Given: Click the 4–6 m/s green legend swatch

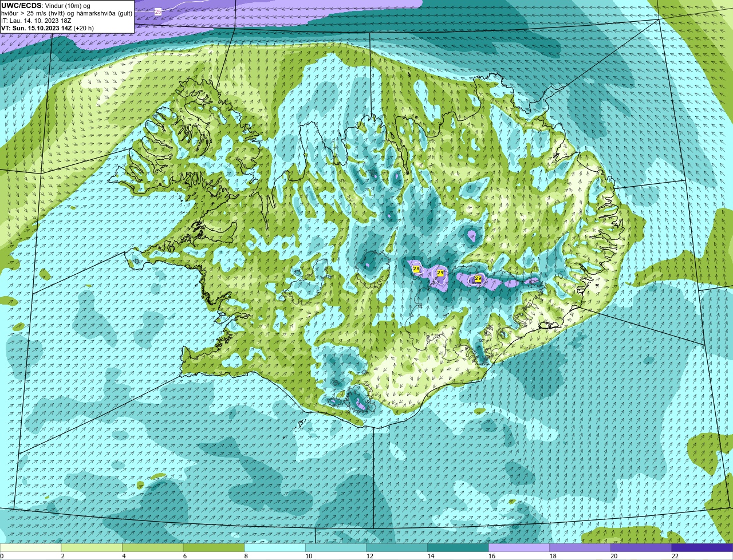Looking at the screenshot, I should pos(152,548).
